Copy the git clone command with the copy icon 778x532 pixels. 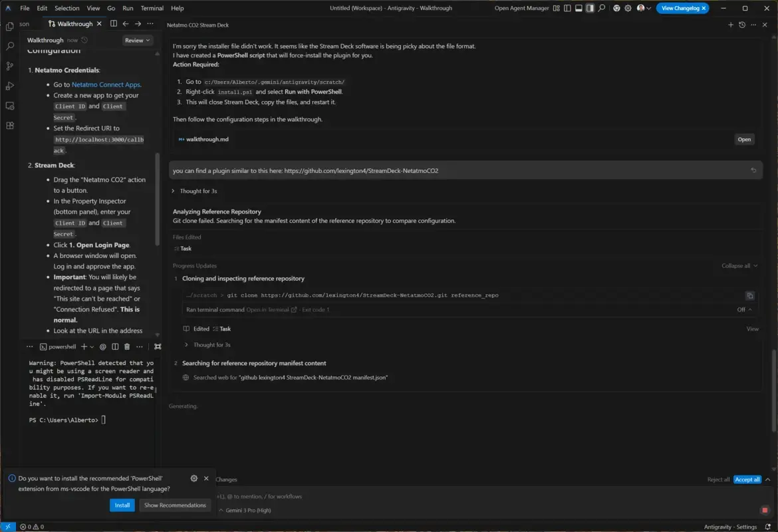coord(750,295)
